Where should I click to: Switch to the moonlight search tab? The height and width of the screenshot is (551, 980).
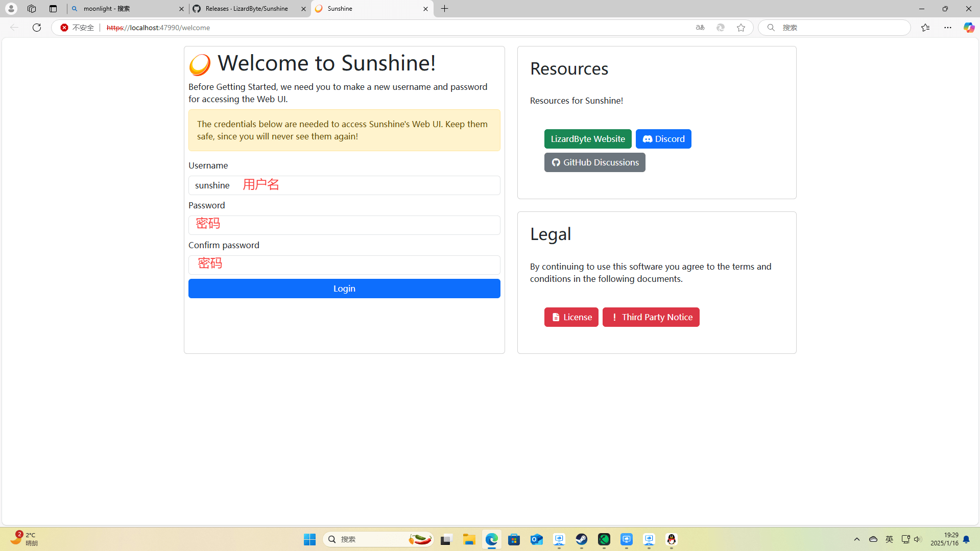(128, 9)
